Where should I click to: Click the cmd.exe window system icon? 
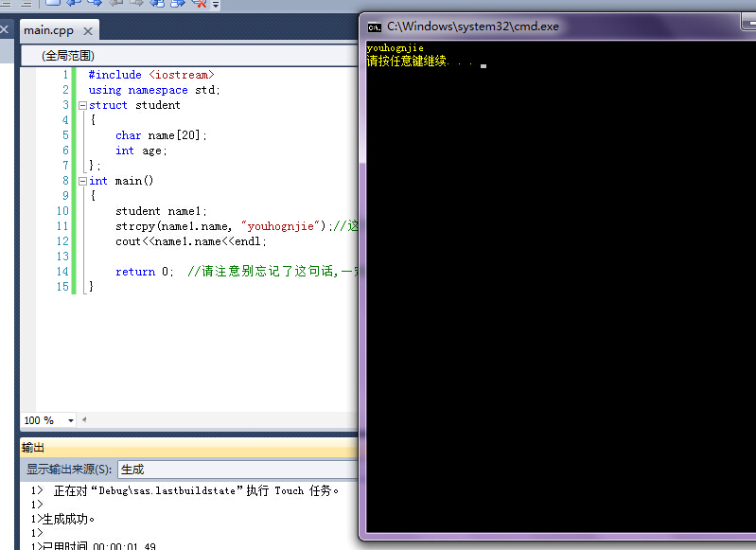[374, 27]
